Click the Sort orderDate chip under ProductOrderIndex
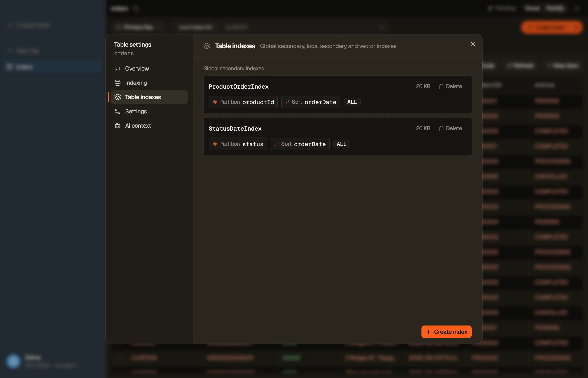The height and width of the screenshot is (378, 588). click(310, 102)
